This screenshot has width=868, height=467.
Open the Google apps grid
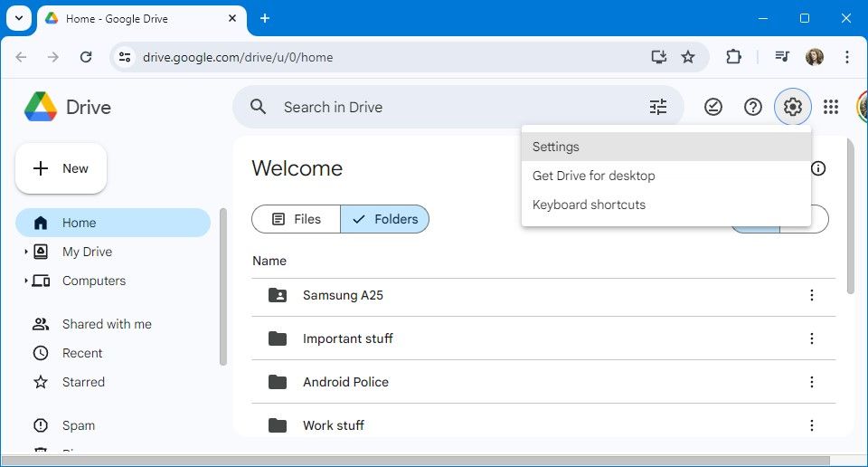(x=830, y=107)
